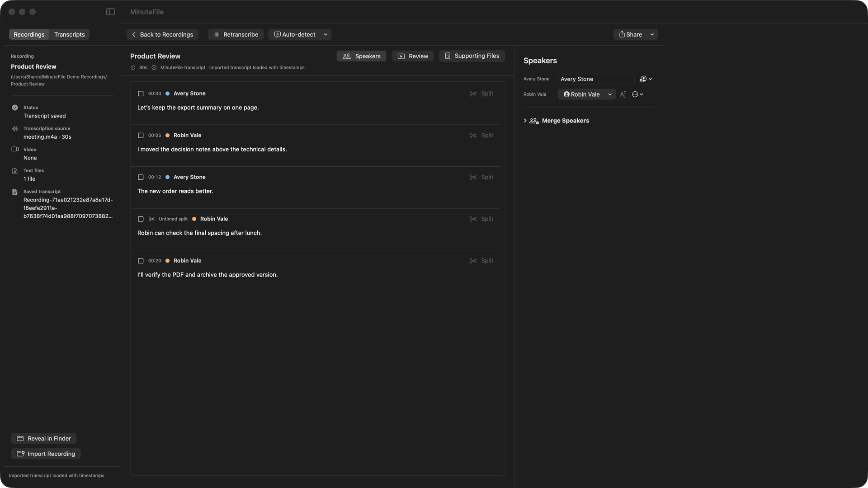Split the 'verify the PDF' segment
868x488 pixels.
click(481, 261)
